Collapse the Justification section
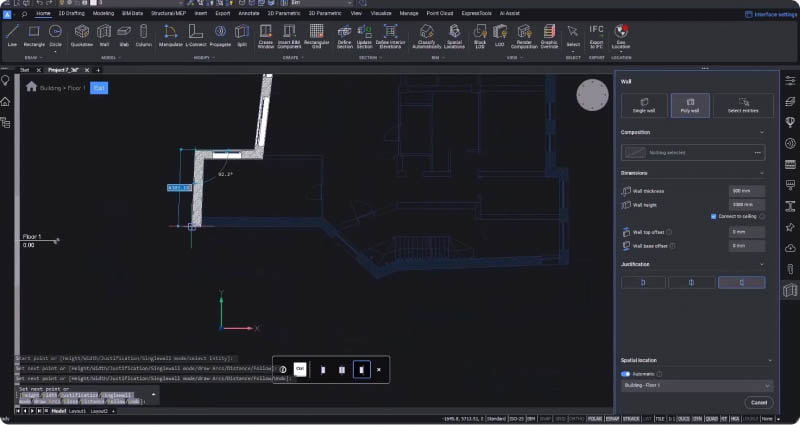 click(762, 264)
